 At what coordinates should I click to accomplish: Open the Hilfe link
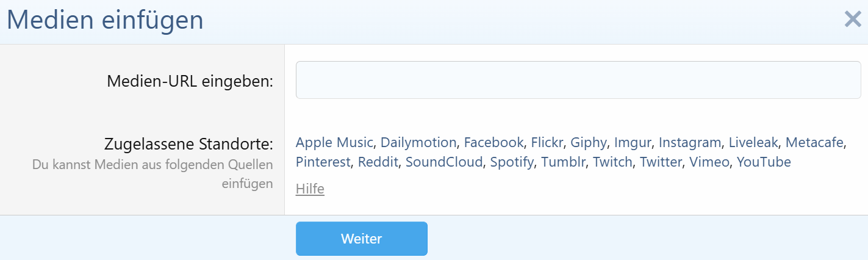310,189
